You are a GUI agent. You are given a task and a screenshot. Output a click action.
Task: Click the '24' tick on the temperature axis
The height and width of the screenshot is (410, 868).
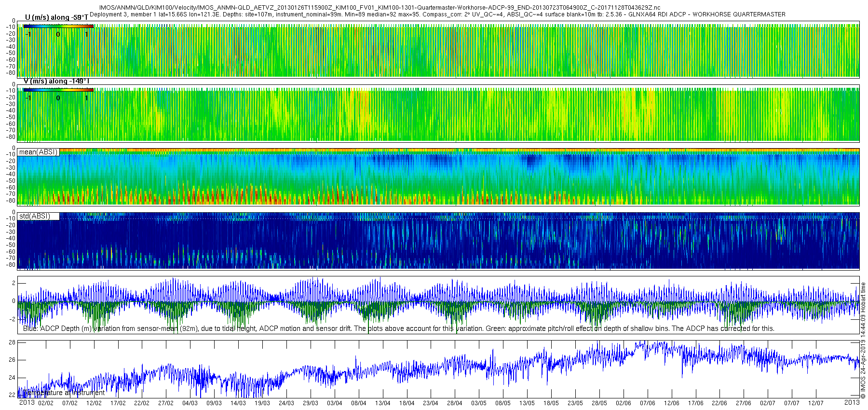pyautogui.click(x=12, y=378)
